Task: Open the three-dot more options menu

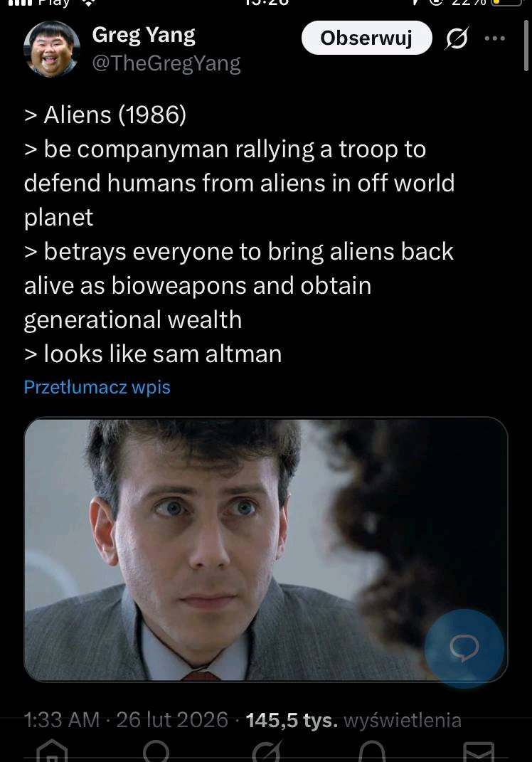Action: [494, 38]
